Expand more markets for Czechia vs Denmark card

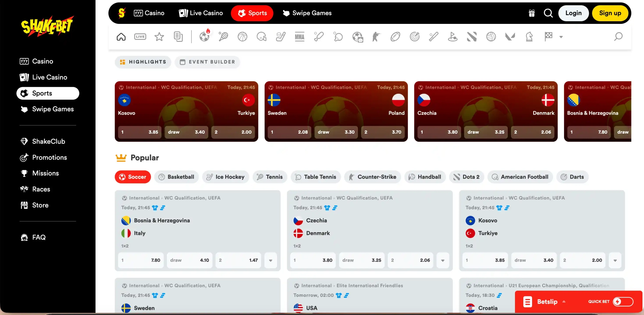click(443, 260)
